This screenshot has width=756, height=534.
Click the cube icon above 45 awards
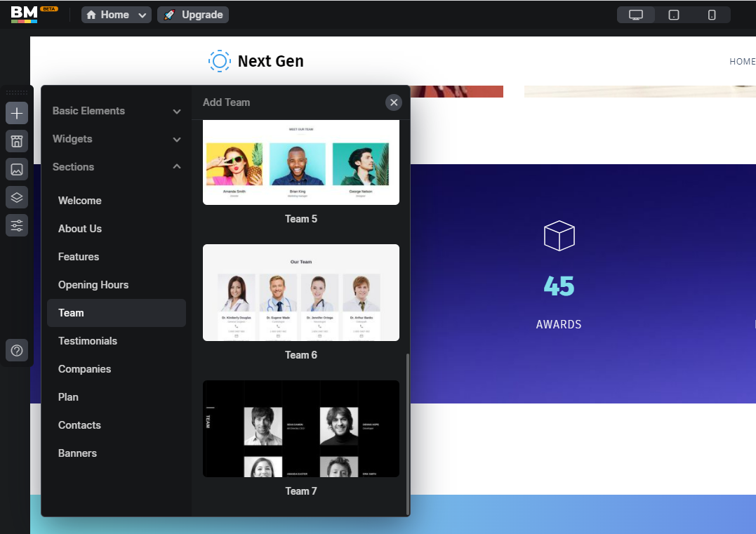coord(559,236)
